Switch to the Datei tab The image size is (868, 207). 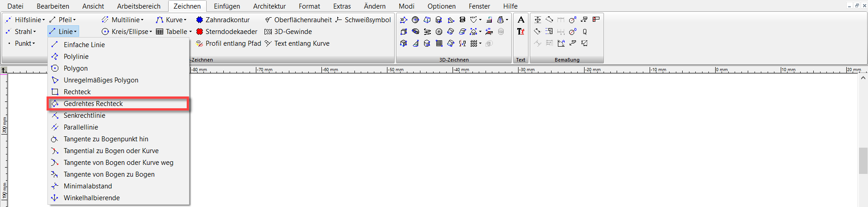tap(15, 6)
